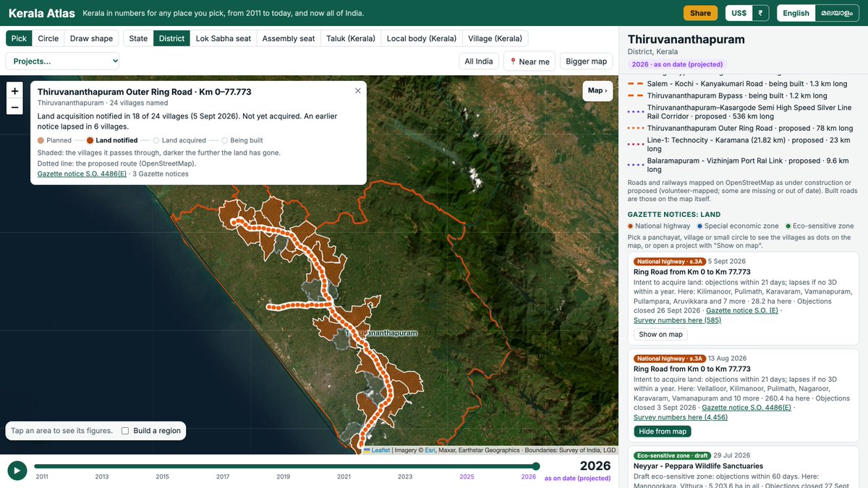Open the Esri attribution link
868x488 pixels.
430,450
